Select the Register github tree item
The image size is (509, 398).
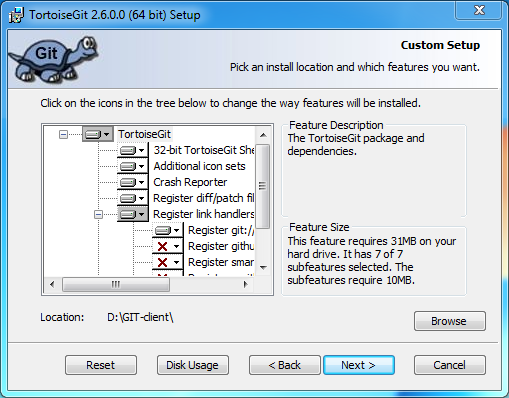tap(221, 246)
